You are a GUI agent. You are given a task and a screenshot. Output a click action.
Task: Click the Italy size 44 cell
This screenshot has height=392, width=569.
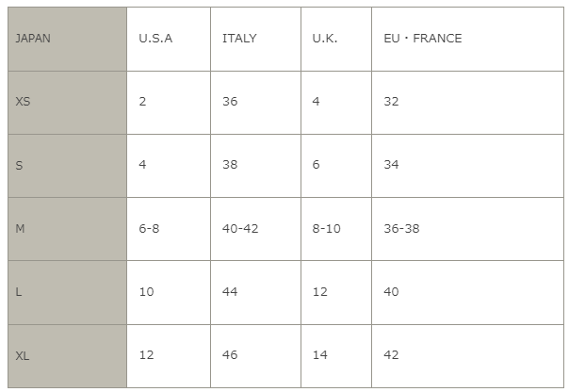point(255,292)
